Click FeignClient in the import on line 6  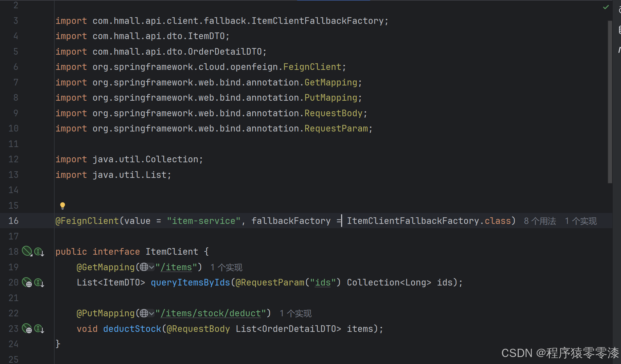[x=312, y=67]
